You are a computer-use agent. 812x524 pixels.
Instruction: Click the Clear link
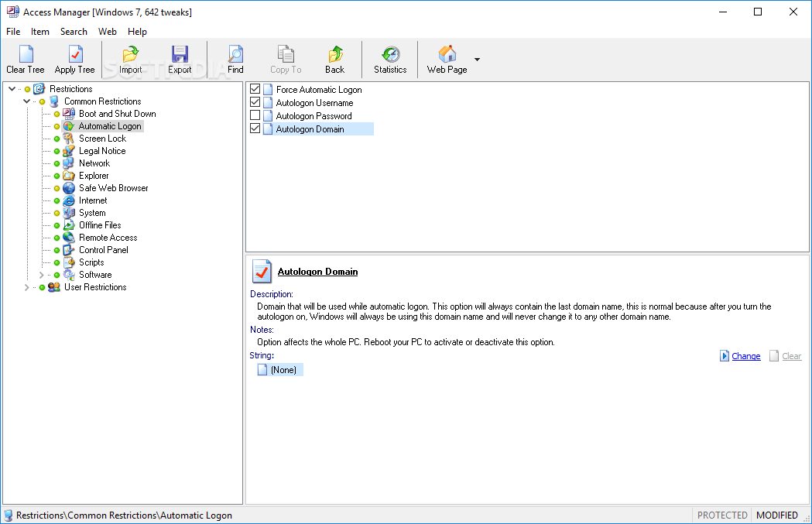[791, 355]
